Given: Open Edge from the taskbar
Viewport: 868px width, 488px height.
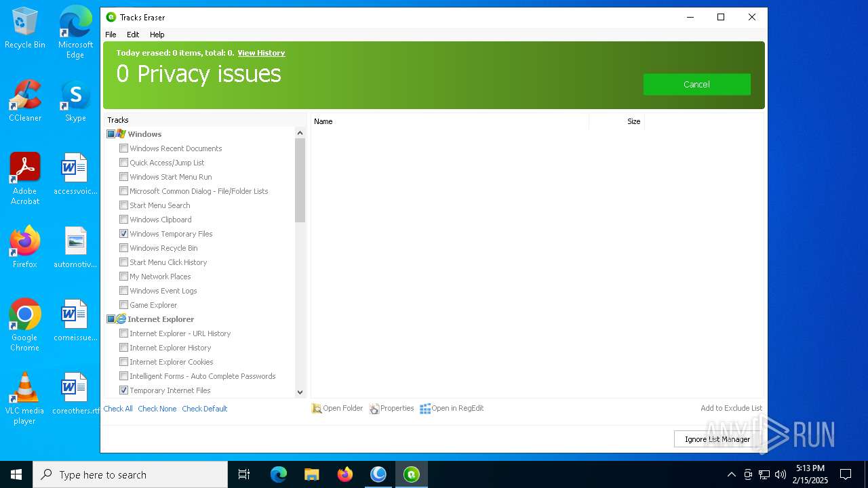Looking at the screenshot, I should tap(279, 474).
